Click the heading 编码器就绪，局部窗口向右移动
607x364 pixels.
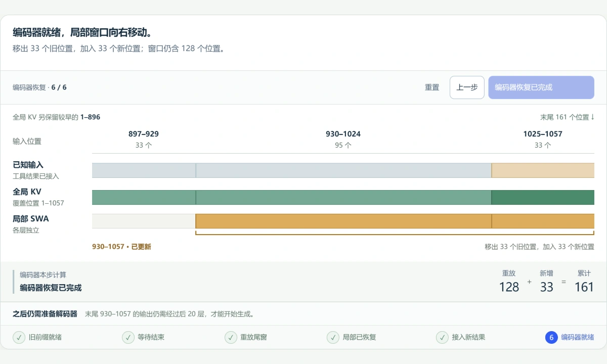coord(82,32)
